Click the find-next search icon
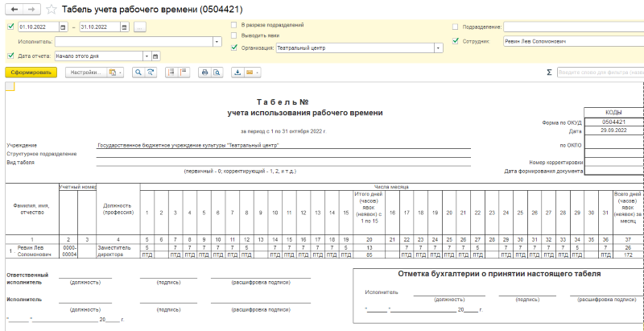This screenshot has height=331, width=644. tap(151, 72)
